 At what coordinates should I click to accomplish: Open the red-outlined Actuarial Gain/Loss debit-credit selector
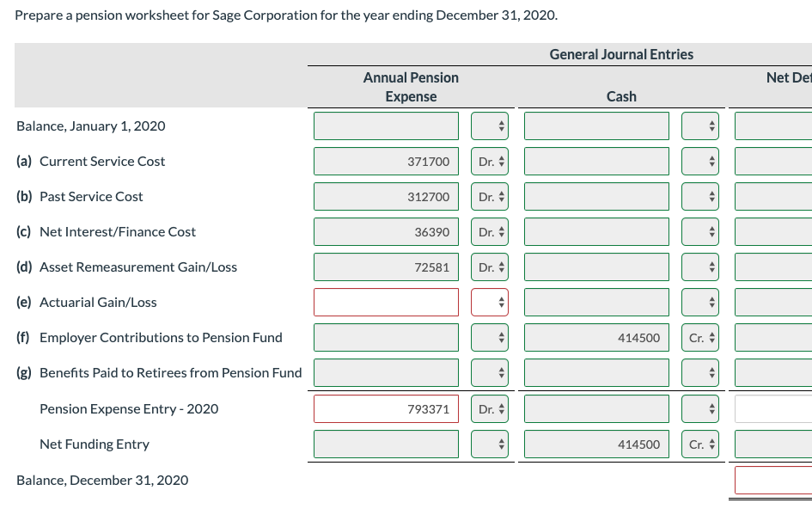489,302
